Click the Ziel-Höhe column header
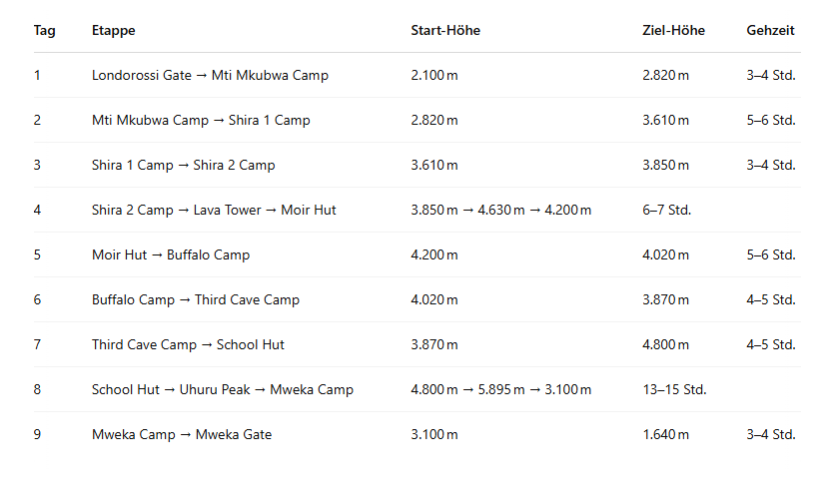This screenshot has width=834, height=504. click(x=673, y=31)
